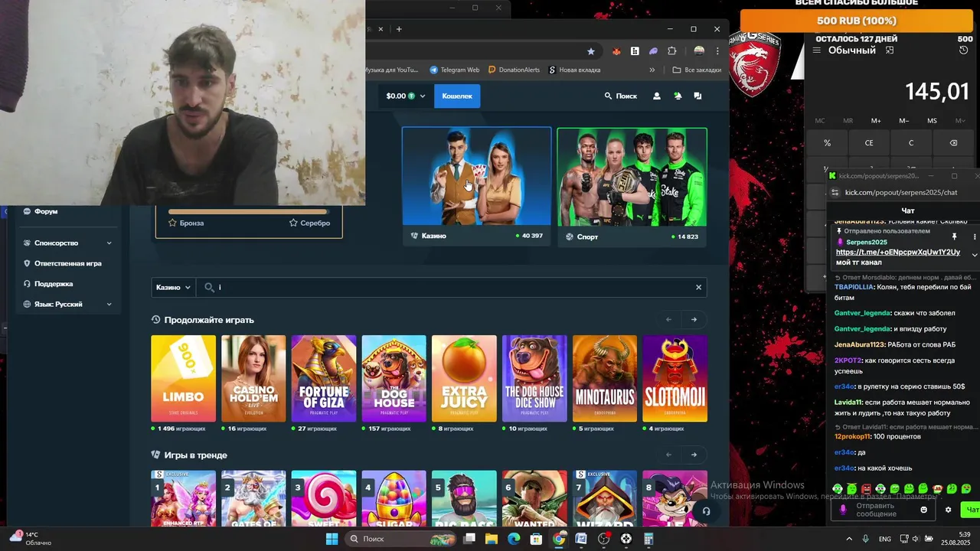Image resolution: width=980 pixels, height=551 pixels.
Task: Expand Язык: Русский language selector
Action: tap(67, 304)
